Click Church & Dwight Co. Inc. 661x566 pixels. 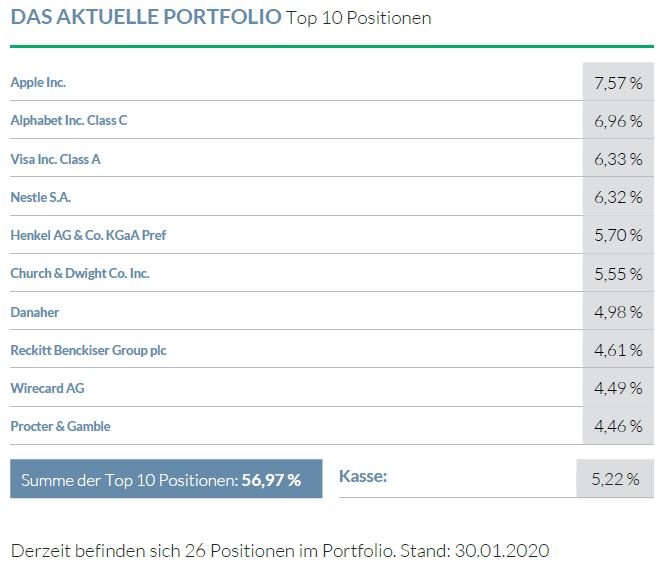79,273
